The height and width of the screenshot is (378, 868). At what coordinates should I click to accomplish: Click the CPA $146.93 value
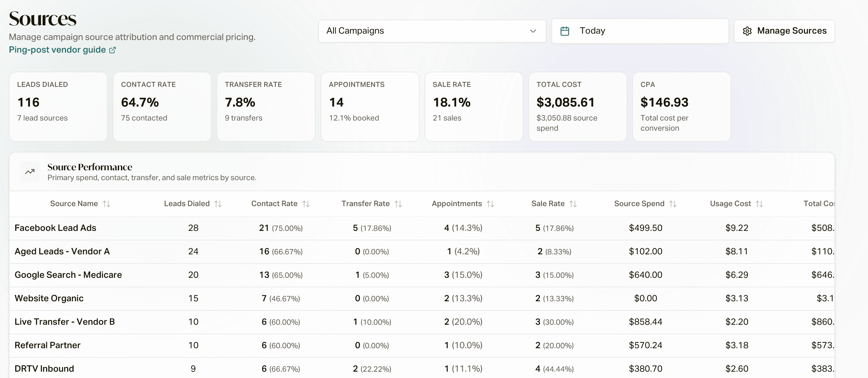[x=664, y=102]
